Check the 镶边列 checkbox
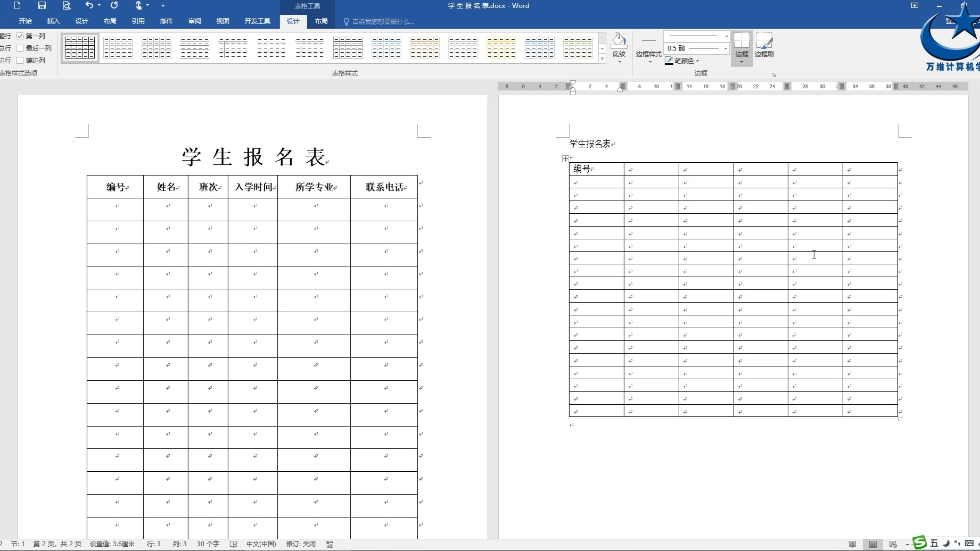 click(20, 61)
